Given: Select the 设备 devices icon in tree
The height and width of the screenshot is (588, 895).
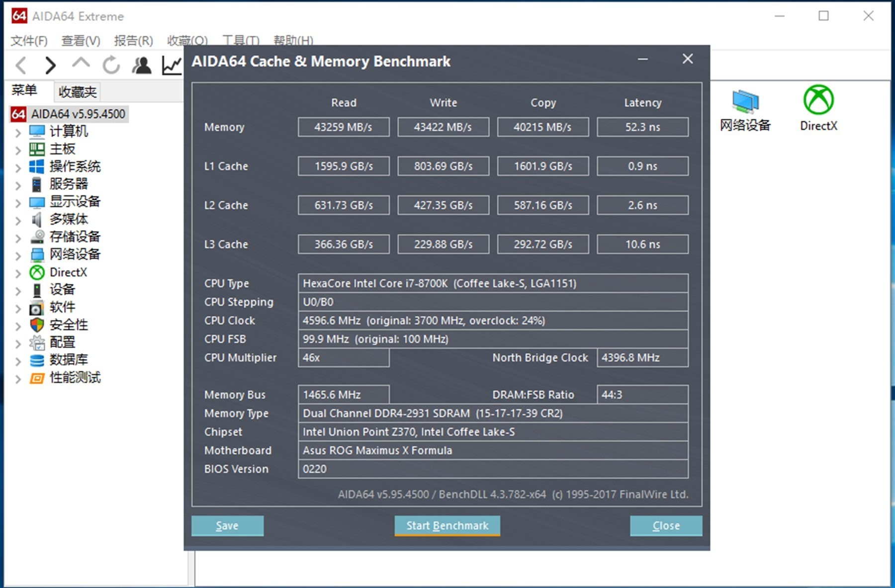Looking at the screenshot, I should pyautogui.click(x=37, y=290).
